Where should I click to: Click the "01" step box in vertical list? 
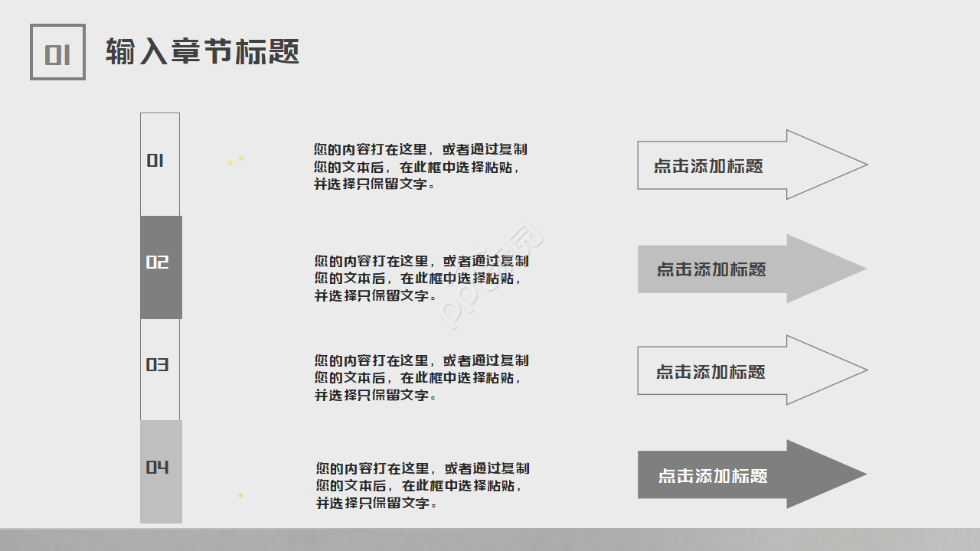point(160,163)
